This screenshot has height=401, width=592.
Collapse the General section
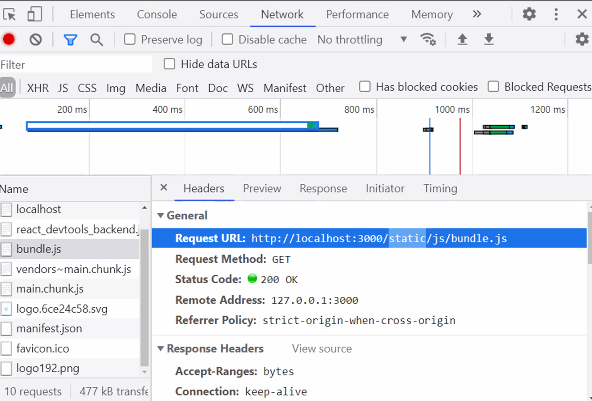pyautogui.click(x=160, y=216)
